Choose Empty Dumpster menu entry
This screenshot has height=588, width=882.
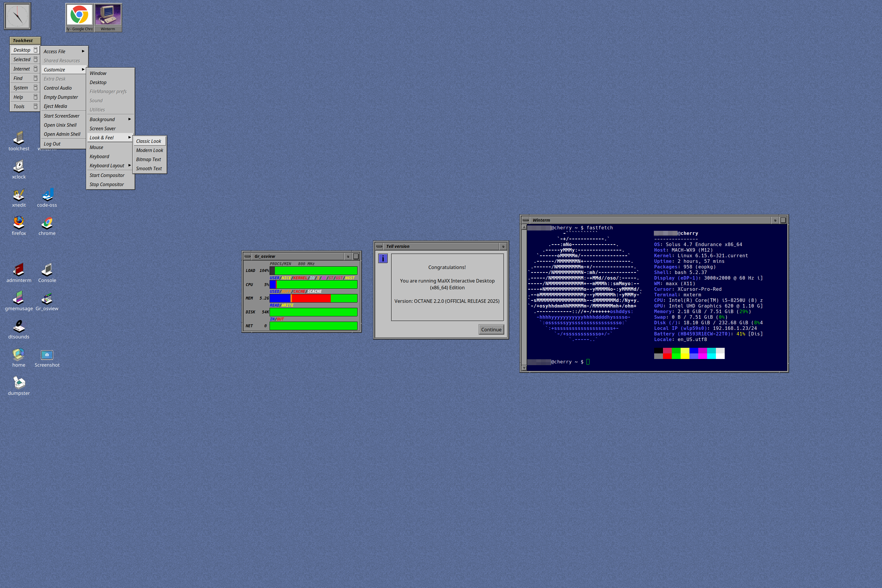click(x=64, y=97)
